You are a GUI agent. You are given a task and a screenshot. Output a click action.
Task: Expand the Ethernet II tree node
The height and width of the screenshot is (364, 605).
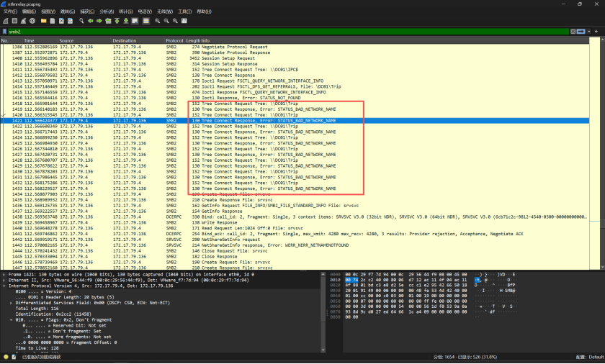point(4,280)
